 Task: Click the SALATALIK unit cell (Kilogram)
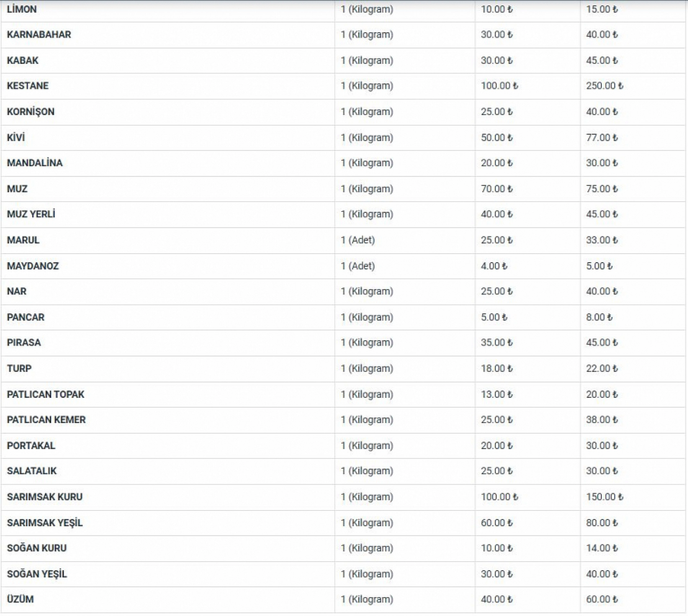pyautogui.click(x=367, y=471)
